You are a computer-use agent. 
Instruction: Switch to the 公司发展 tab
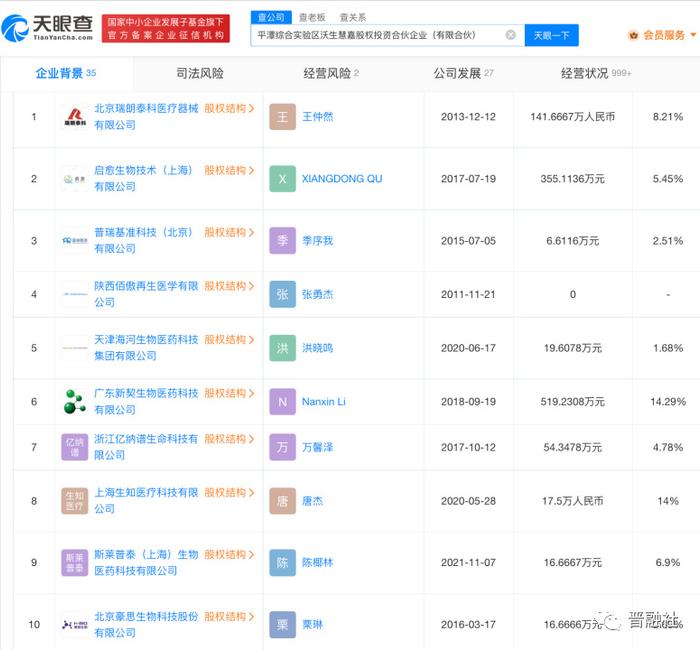[x=463, y=73]
